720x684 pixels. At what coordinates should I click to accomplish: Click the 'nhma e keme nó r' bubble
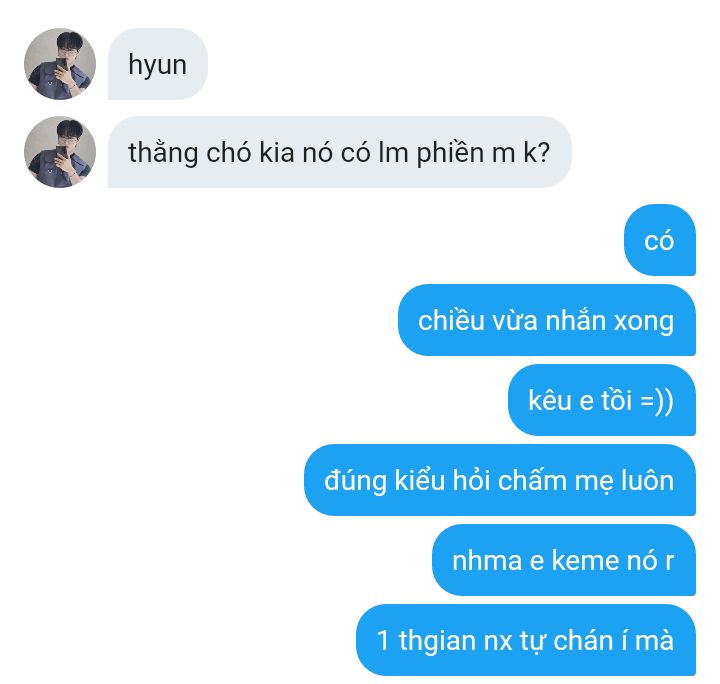pyautogui.click(x=564, y=560)
